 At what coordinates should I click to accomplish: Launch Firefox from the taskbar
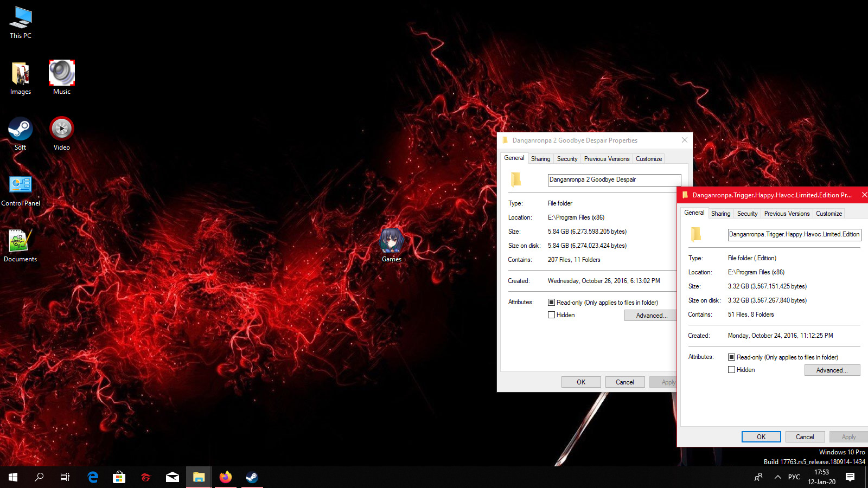tap(225, 477)
